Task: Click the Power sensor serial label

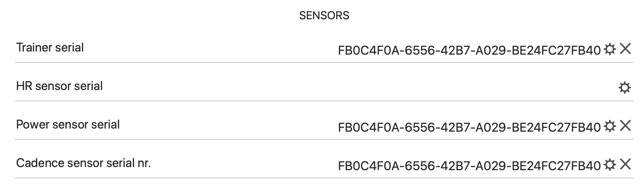Action: click(68, 125)
